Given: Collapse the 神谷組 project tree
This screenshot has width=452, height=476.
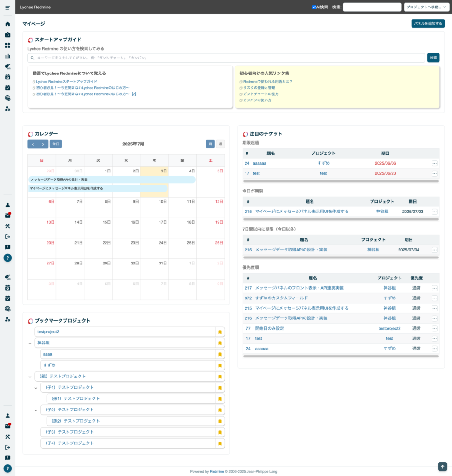Looking at the screenshot, I should pos(30,344).
